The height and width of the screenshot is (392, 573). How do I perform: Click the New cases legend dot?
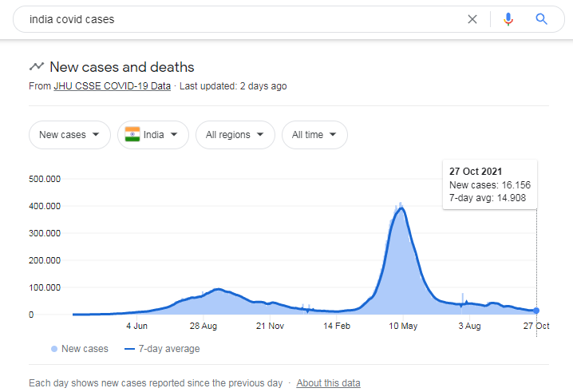[x=53, y=349]
